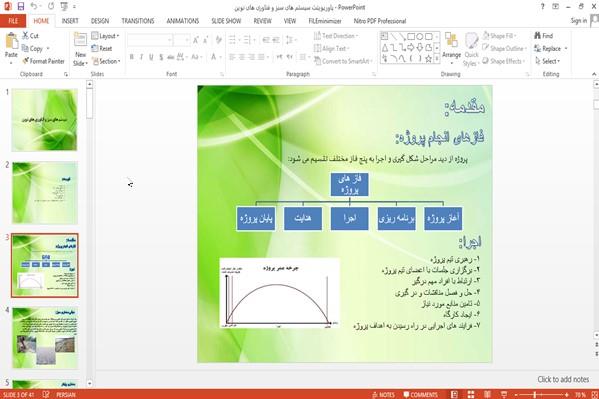Click Shape Effects button
The width and height of the screenshot is (599, 399).
pyautogui.click(x=503, y=61)
